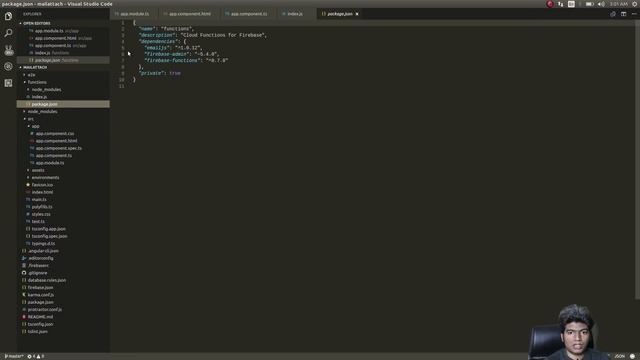Open karma.conf.js in file tree
This screenshot has height=360, width=640.
[x=40, y=295]
